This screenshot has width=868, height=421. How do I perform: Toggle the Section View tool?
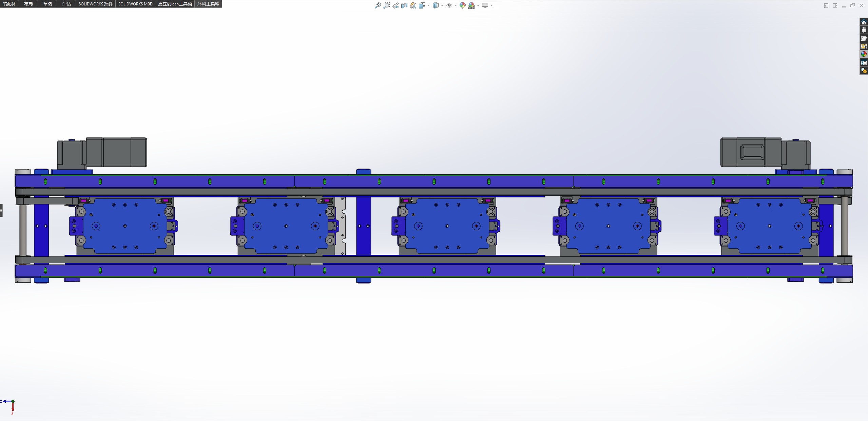(x=404, y=5)
